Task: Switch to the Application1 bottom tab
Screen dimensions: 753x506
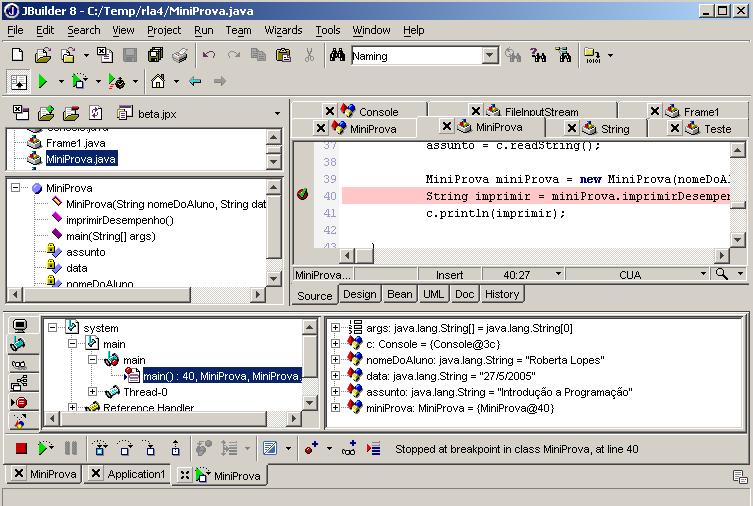Action: pos(129,474)
